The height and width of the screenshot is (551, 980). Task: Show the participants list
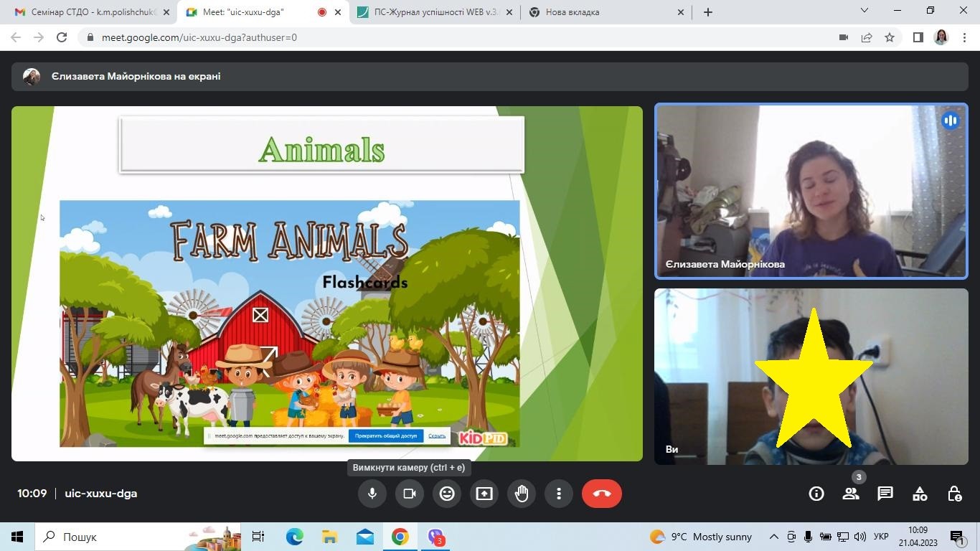coord(851,494)
